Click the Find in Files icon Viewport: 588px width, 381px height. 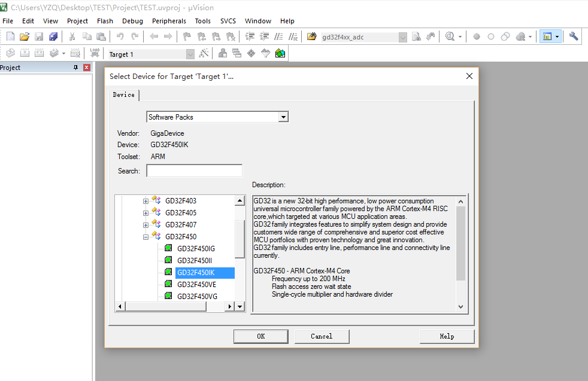(x=311, y=36)
